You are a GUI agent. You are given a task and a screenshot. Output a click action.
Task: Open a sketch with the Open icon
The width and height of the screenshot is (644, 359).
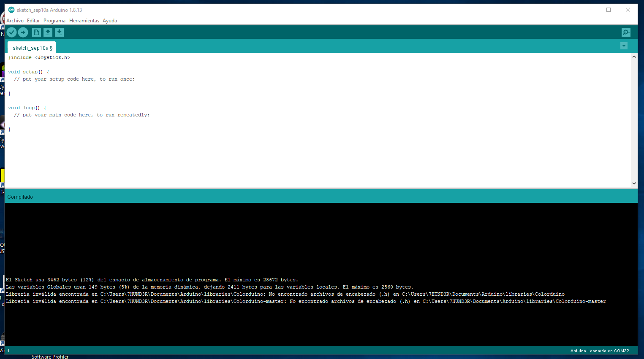point(48,32)
